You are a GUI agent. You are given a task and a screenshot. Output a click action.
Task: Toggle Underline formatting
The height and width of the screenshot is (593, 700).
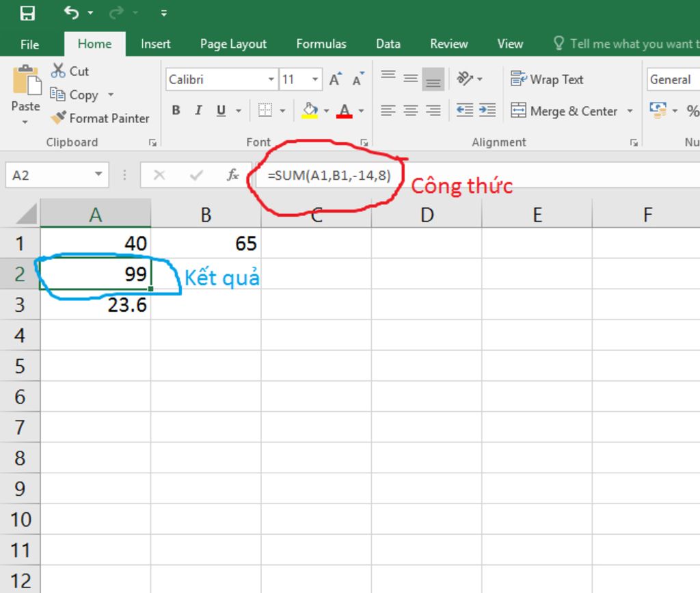221,110
